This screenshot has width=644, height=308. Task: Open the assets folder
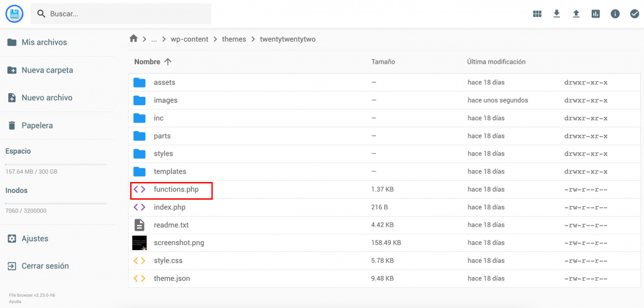pyautogui.click(x=164, y=83)
